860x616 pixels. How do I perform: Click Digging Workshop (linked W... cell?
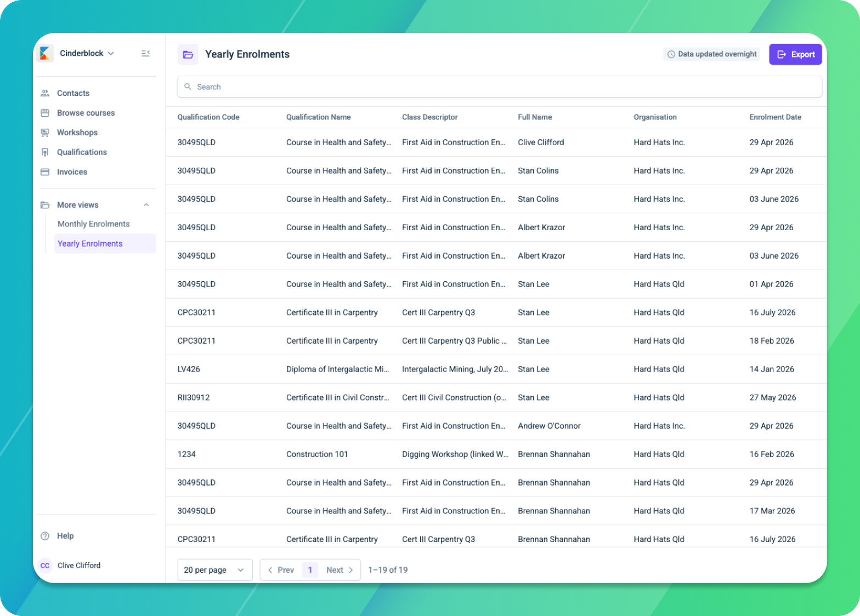[455, 454]
